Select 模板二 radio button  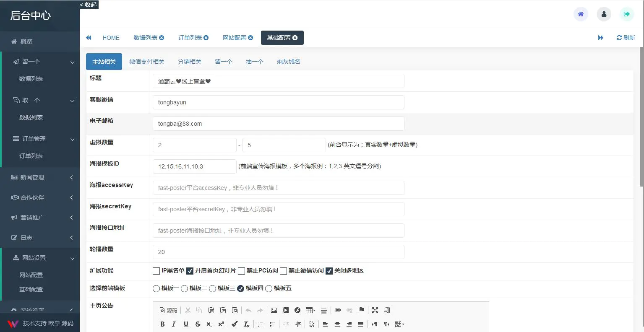click(184, 288)
